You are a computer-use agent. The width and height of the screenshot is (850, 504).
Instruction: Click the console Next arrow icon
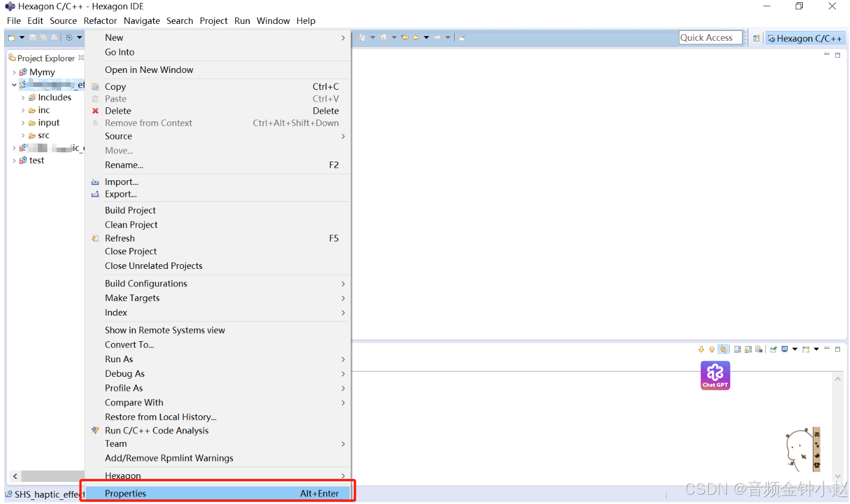click(x=701, y=349)
